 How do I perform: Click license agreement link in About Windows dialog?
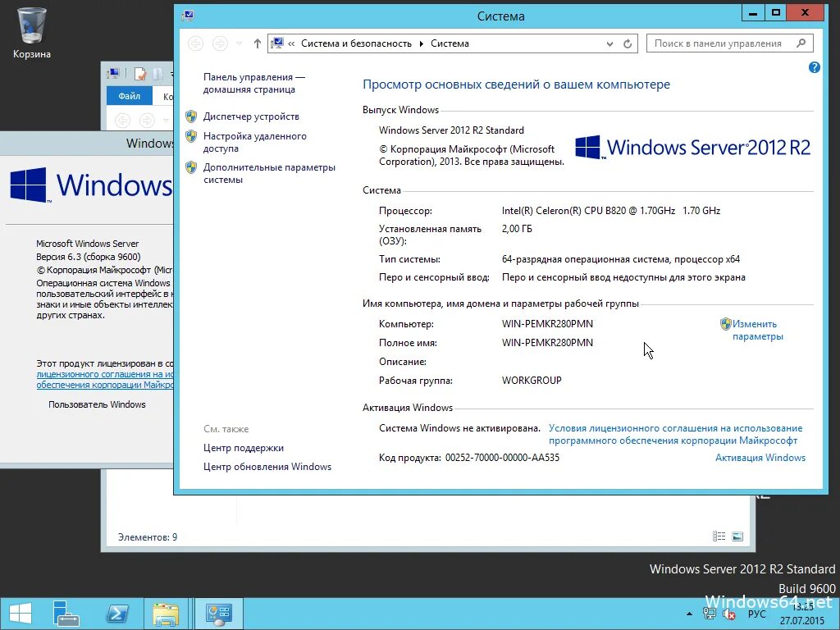(105, 379)
